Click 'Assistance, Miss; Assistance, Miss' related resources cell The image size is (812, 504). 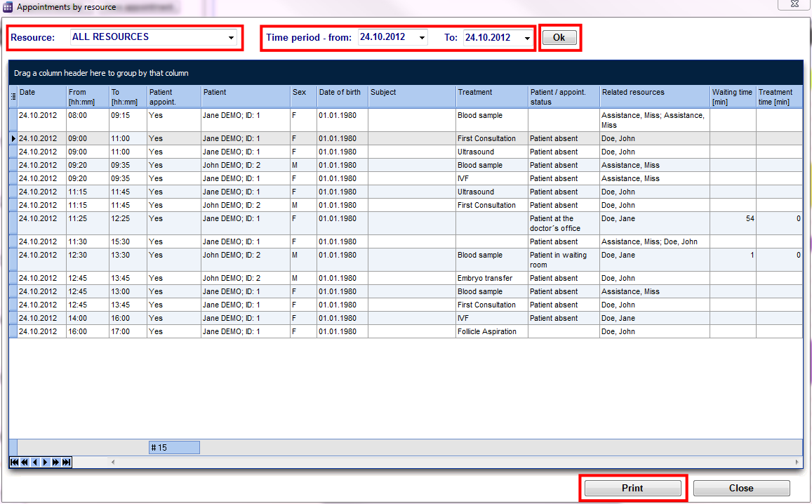[655, 120]
